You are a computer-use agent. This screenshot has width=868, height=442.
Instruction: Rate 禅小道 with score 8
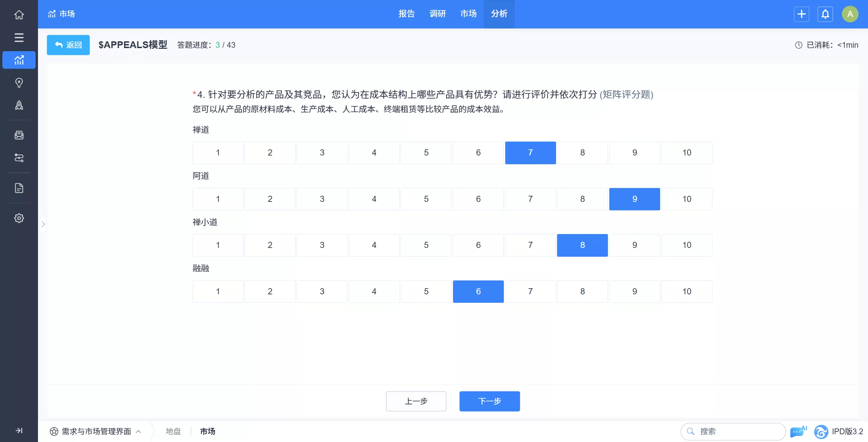[583, 245]
